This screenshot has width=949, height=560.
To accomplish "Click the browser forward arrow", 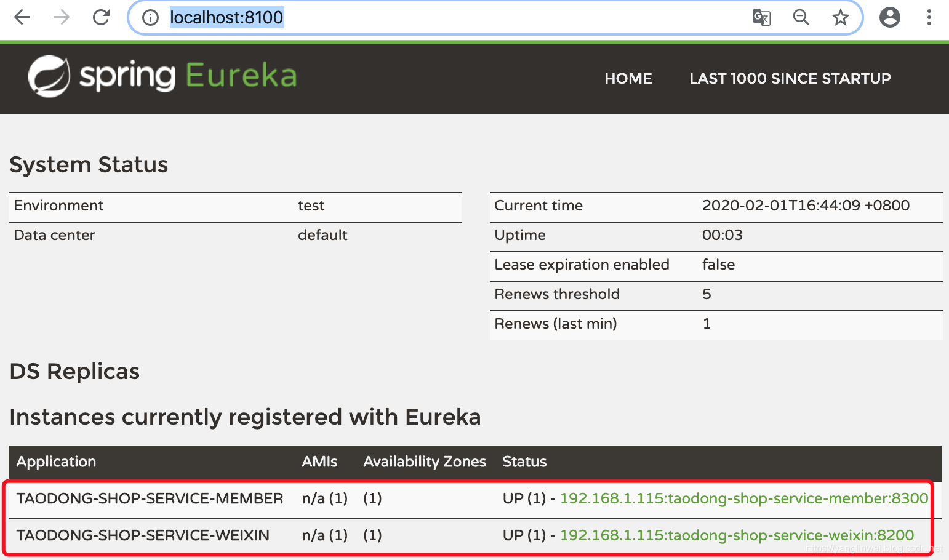I will (62, 17).
